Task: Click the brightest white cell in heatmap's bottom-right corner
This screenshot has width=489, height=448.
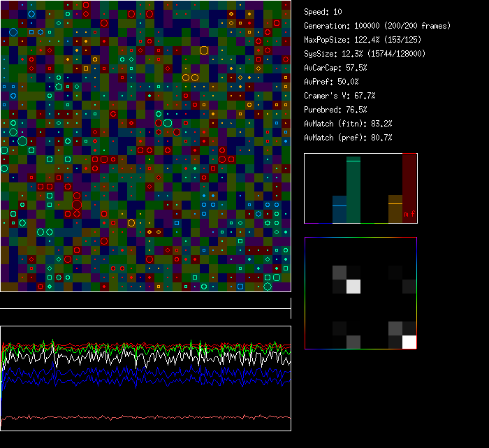Action: point(409,342)
